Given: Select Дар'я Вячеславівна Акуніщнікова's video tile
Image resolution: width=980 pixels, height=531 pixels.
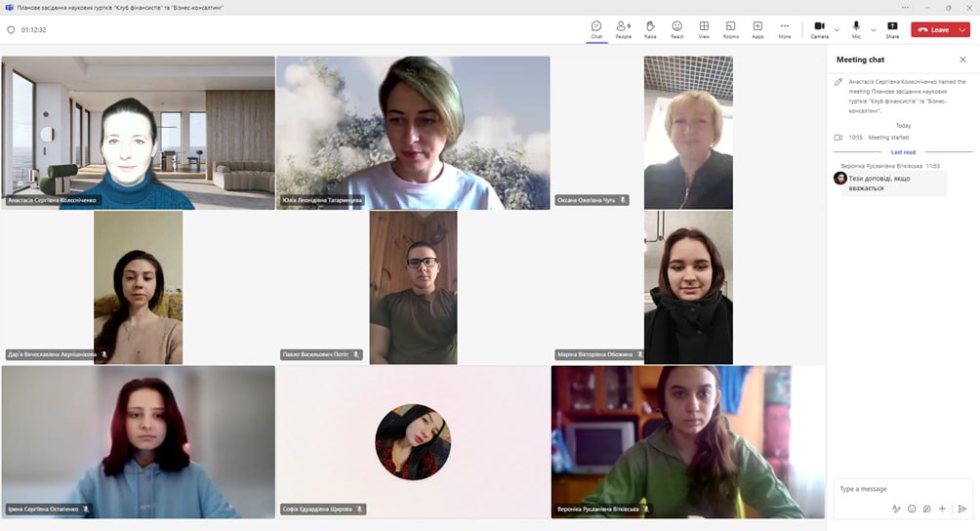Looking at the screenshot, I should [x=139, y=287].
